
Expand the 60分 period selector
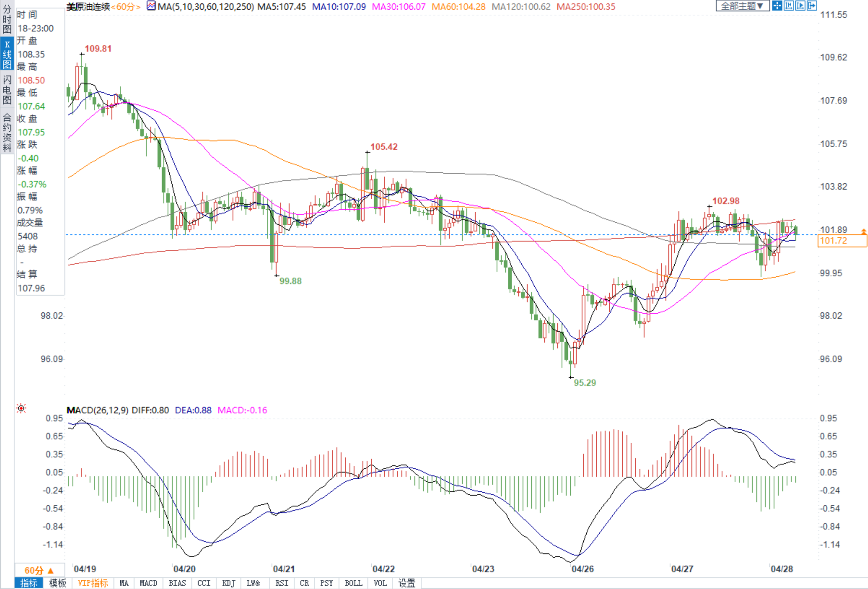click(38, 570)
